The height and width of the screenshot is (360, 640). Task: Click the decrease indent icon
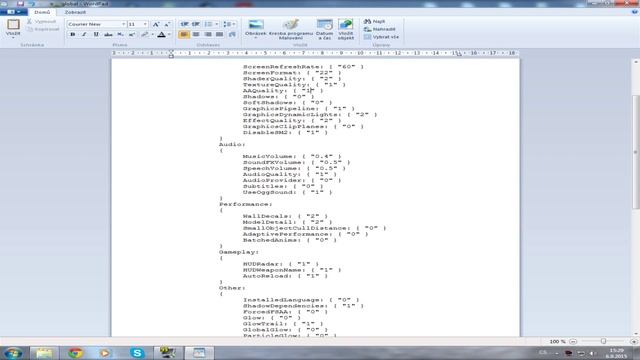[184, 24]
